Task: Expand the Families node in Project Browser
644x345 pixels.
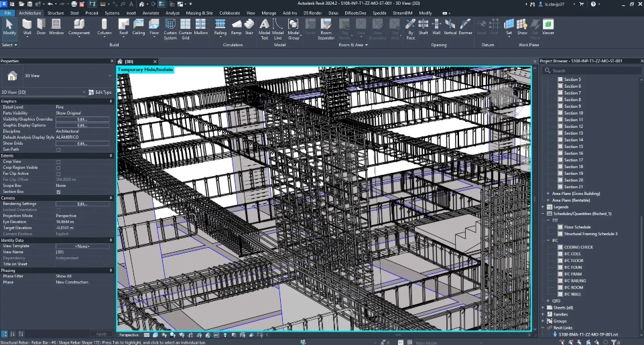Action: pos(543,314)
